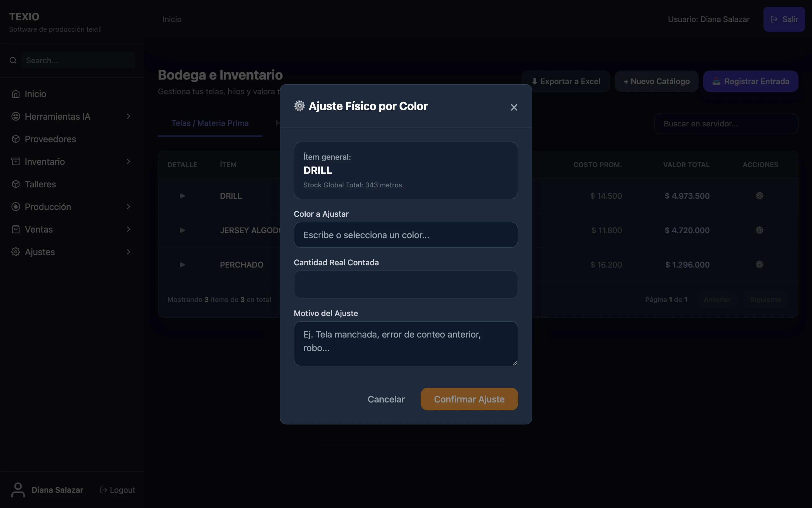Viewport: 812px width, 508px height.
Task: Open adjustment gear for JERSEY ALGODÓN row
Action: click(x=760, y=230)
